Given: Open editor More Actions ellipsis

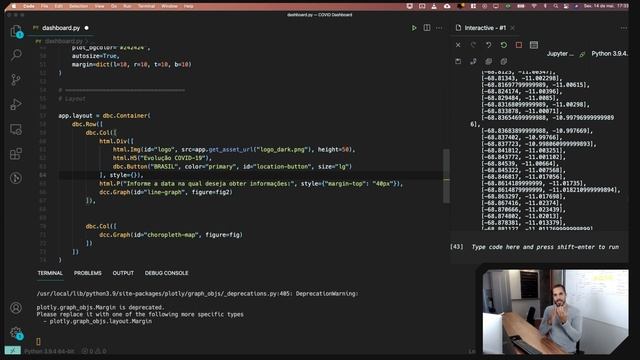Looking at the screenshot, I should pyautogui.click(x=439, y=28).
